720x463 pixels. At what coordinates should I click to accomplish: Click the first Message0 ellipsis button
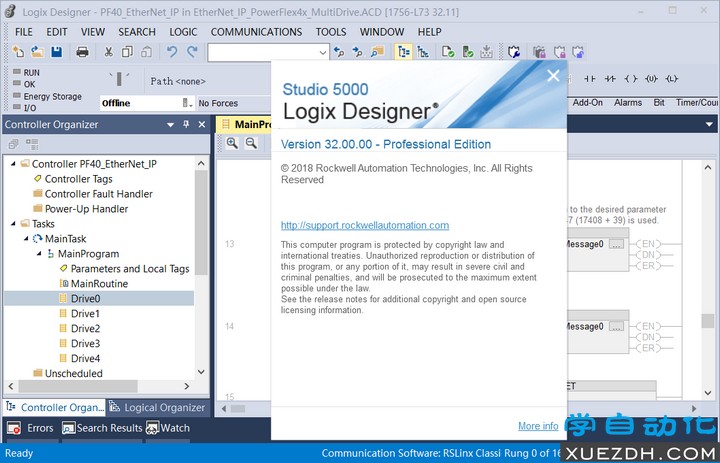(x=616, y=244)
